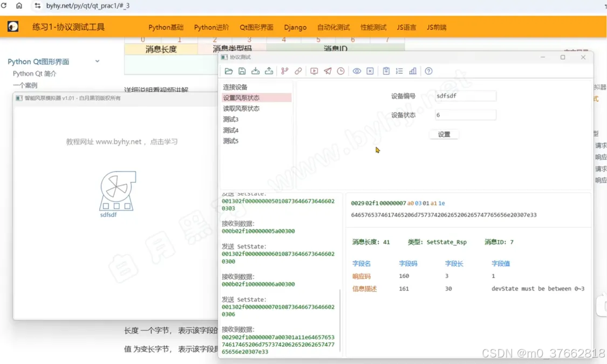Click the bar chart statistics icon
The image size is (607, 364).
tap(413, 71)
